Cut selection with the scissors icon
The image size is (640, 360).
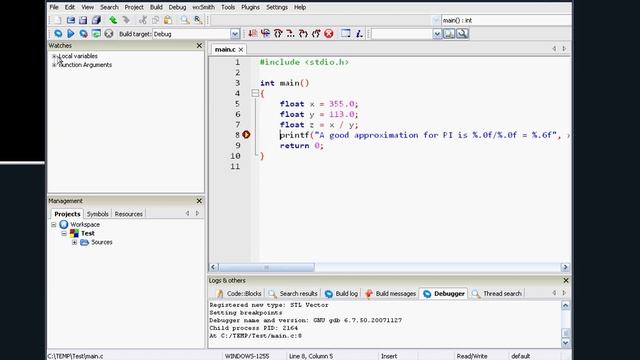(142, 20)
